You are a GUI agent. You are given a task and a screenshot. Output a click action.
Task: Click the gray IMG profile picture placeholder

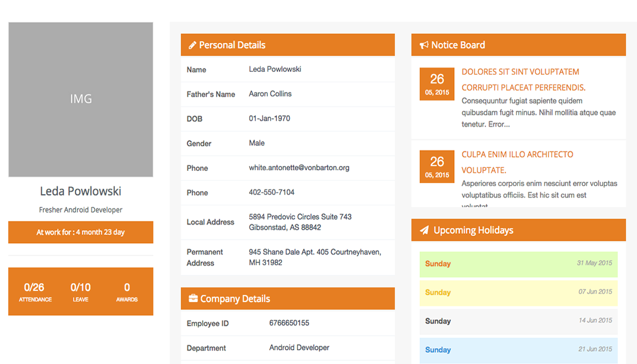click(x=81, y=100)
